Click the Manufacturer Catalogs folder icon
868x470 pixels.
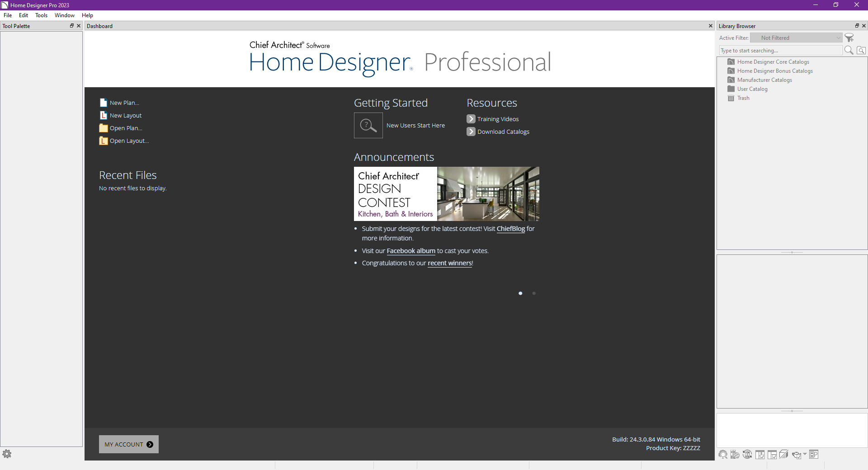pos(731,80)
